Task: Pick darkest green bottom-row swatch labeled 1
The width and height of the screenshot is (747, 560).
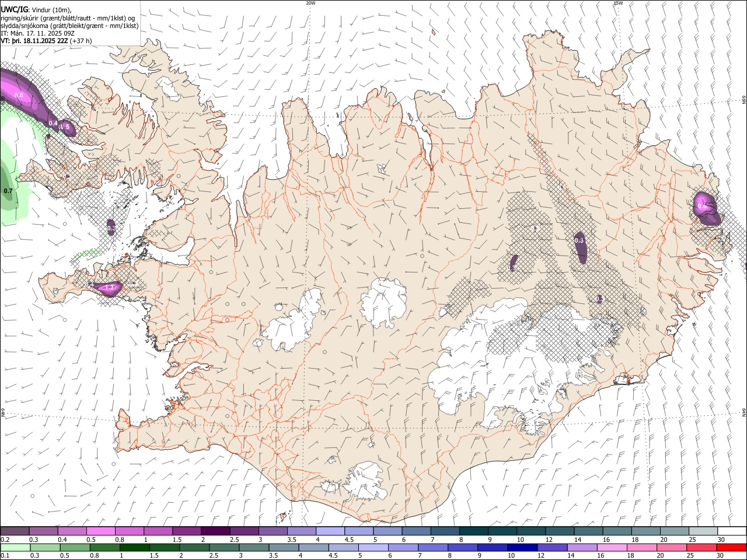Action: pos(135,547)
